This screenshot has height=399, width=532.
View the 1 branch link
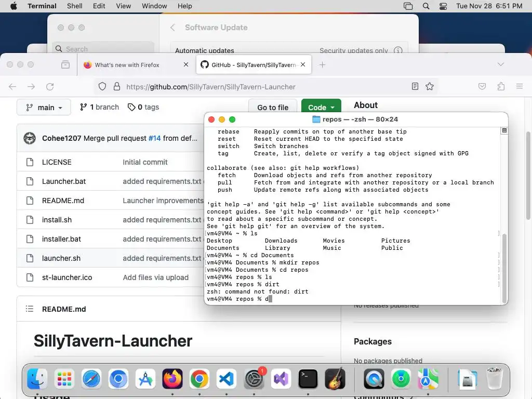[99, 107]
